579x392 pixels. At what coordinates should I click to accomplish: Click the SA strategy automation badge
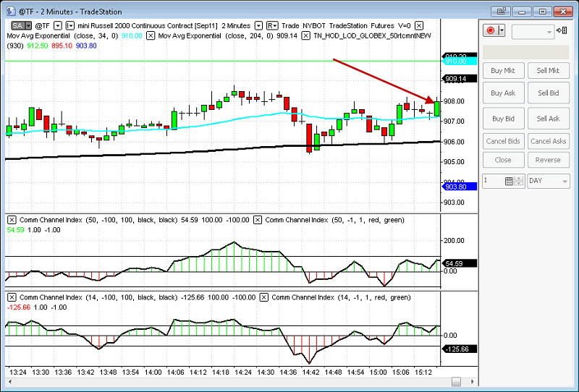click(x=17, y=26)
